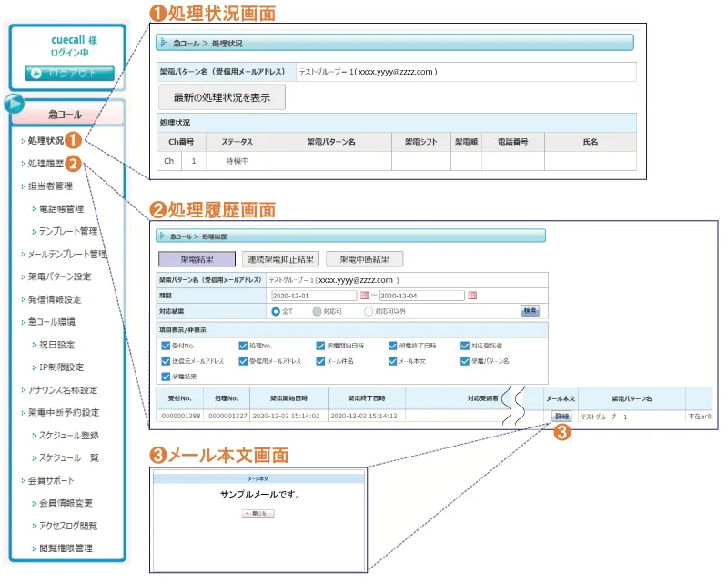Uncheck the メール本文 checkbox
Image resolution: width=728 pixels, height=583 pixels.
tap(393, 360)
